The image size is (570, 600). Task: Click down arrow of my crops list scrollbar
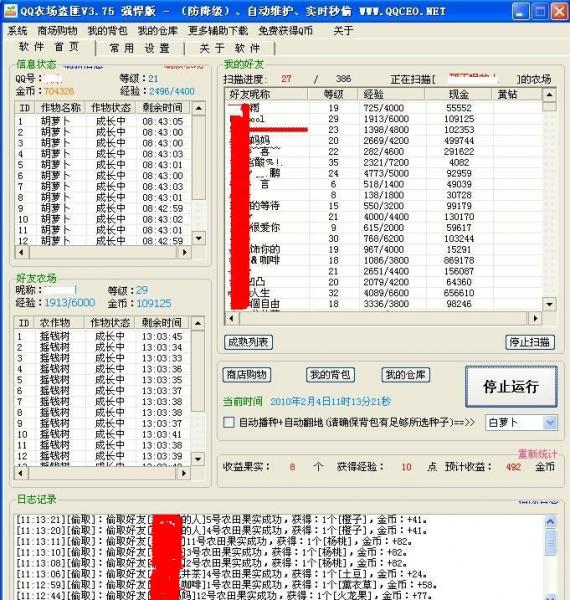pyautogui.click(x=199, y=238)
